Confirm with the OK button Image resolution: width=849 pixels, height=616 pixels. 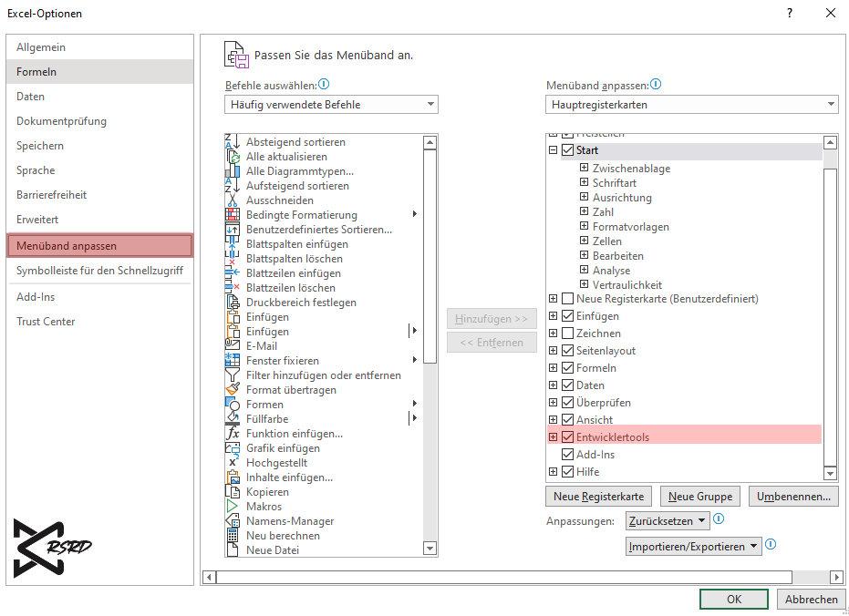733,599
